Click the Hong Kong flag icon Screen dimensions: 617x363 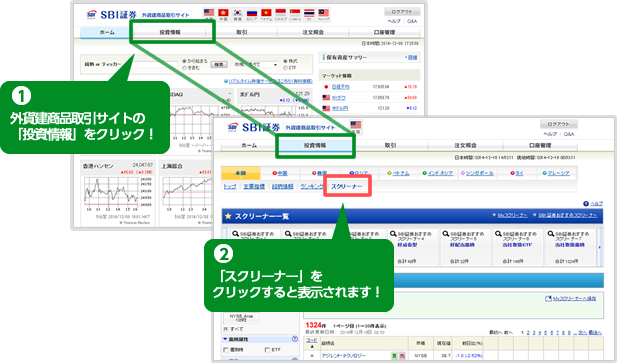(x=223, y=13)
